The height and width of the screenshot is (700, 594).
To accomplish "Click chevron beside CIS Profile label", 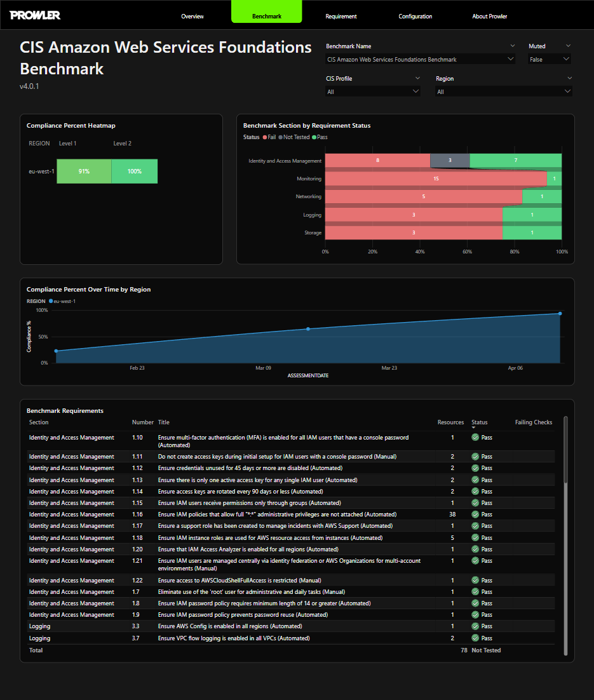I will pos(417,77).
